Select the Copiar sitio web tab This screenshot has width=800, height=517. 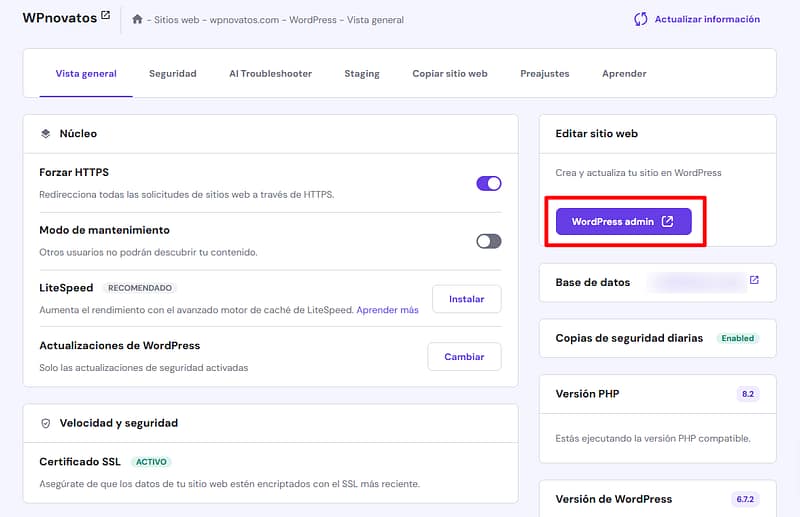[x=450, y=73]
